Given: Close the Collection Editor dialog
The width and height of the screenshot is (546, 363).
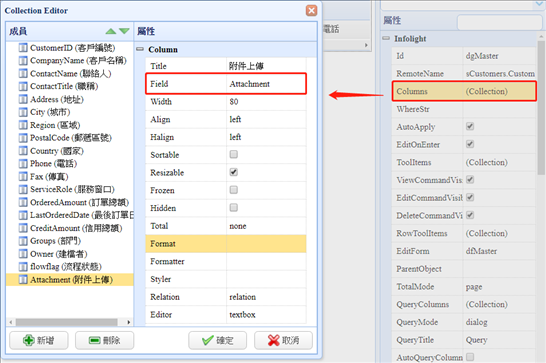Looking at the screenshot, I should point(311,10).
